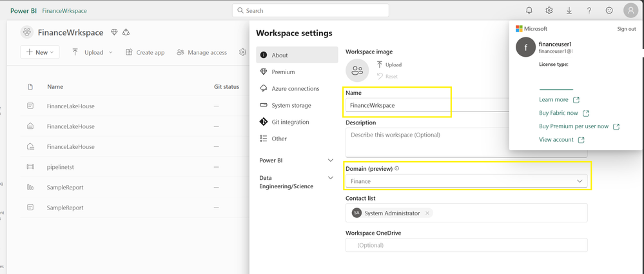Click the download arrow icon

(x=569, y=10)
